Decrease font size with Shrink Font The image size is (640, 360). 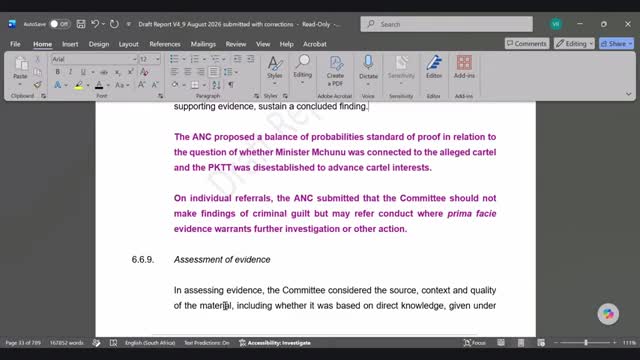coord(155,84)
